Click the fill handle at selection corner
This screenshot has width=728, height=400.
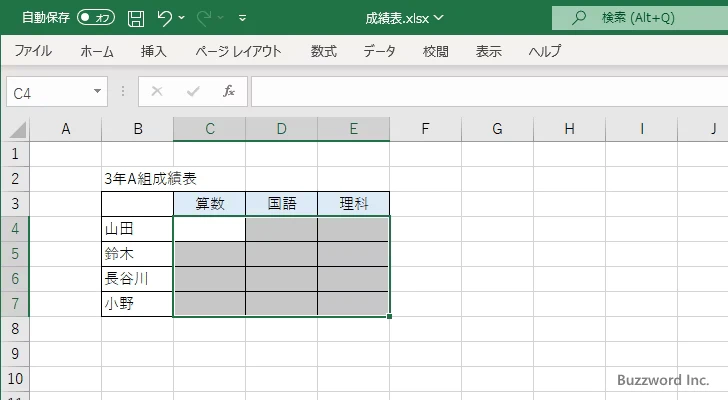[x=389, y=316]
